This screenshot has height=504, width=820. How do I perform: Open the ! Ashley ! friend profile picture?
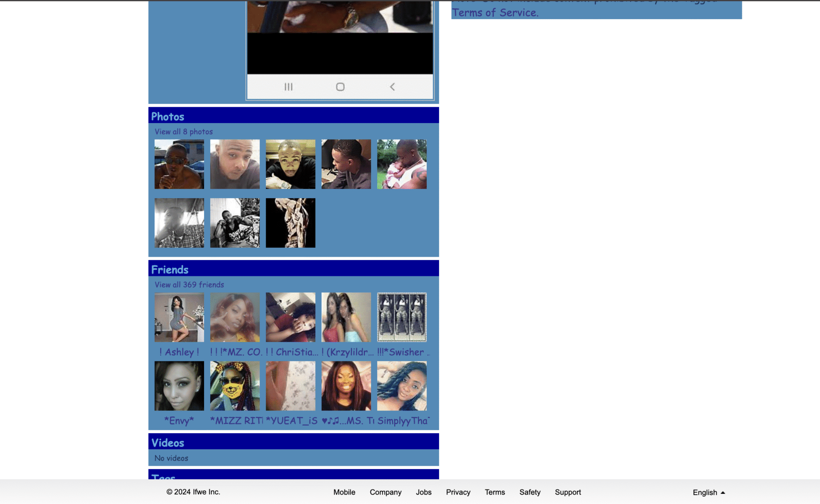pyautogui.click(x=179, y=317)
